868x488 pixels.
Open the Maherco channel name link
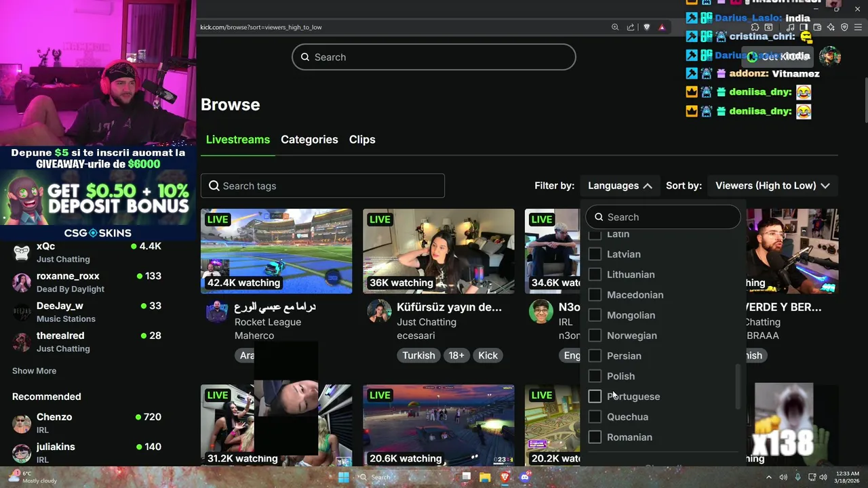(x=254, y=335)
